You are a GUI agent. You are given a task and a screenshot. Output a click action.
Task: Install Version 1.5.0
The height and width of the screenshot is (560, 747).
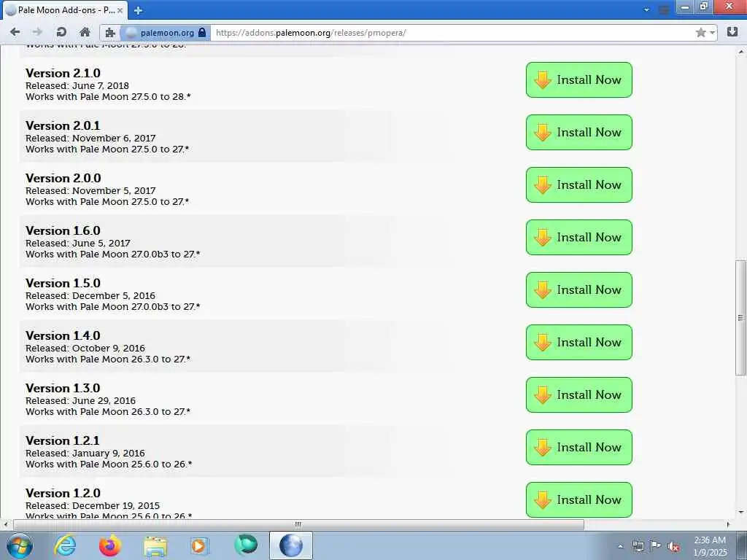point(578,290)
